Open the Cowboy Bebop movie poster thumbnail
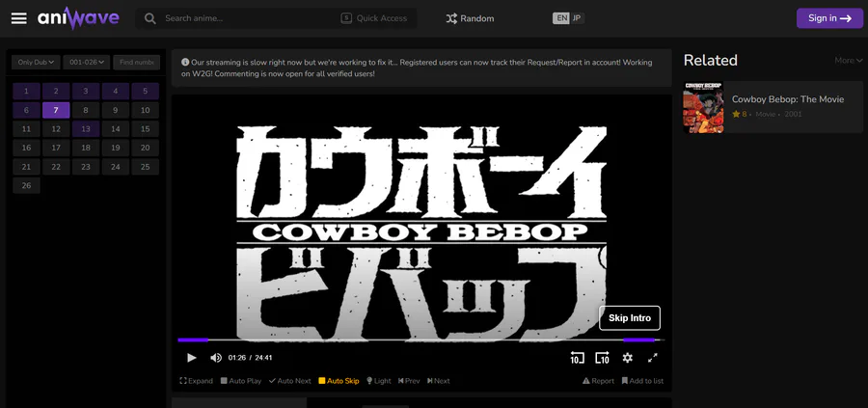Viewport: 868px width, 408px height. point(703,107)
